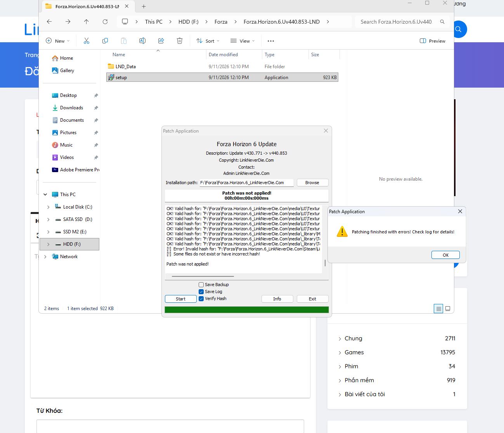Image resolution: width=504 pixels, height=433 pixels.
Task: Click OK in the error dialog
Action: [445, 255]
